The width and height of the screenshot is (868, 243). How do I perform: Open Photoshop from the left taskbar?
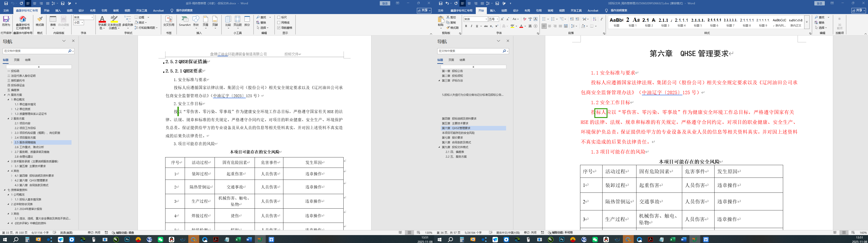(x=127, y=240)
